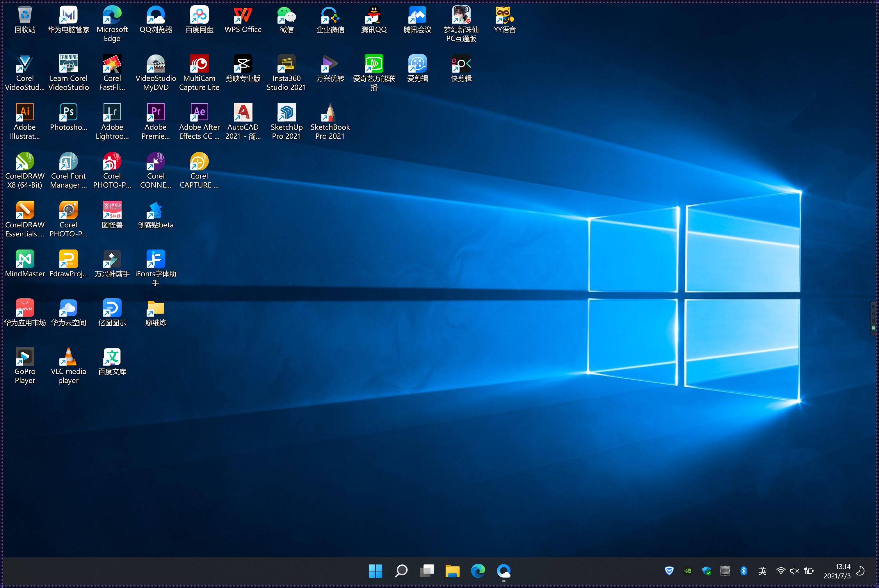Open clock showing 13:14 2021/7/3
Image resolution: width=879 pixels, height=588 pixels.
coord(837,571)
